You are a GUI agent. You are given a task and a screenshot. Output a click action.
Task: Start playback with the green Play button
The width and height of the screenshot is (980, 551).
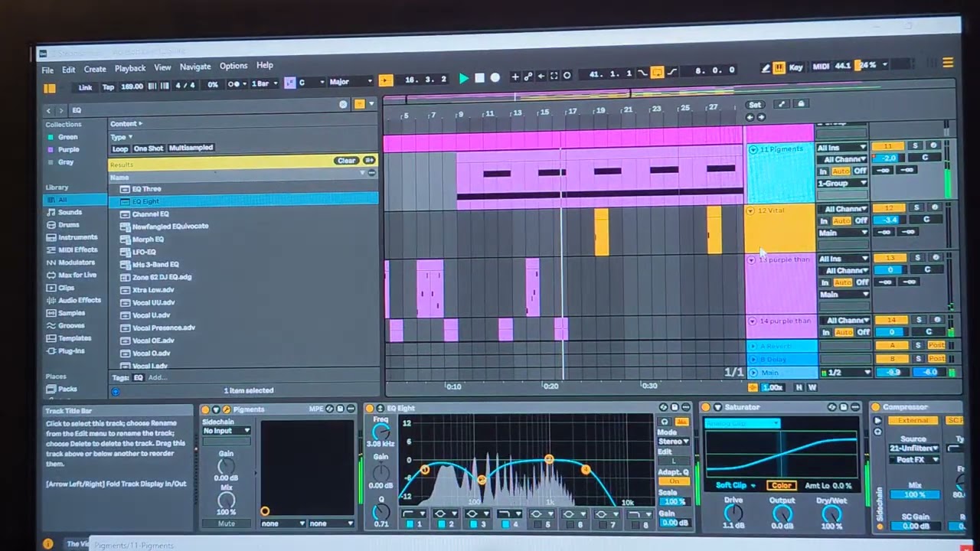(x=463, y=78)
